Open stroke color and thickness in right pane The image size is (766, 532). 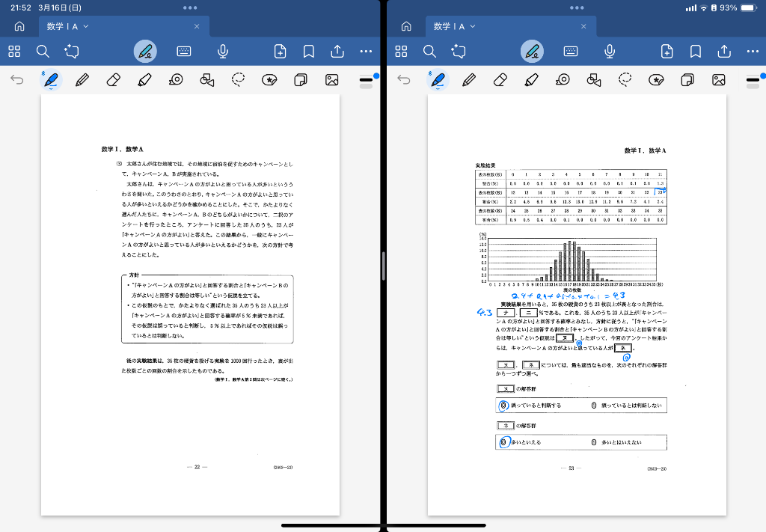(x=753, y=79)
